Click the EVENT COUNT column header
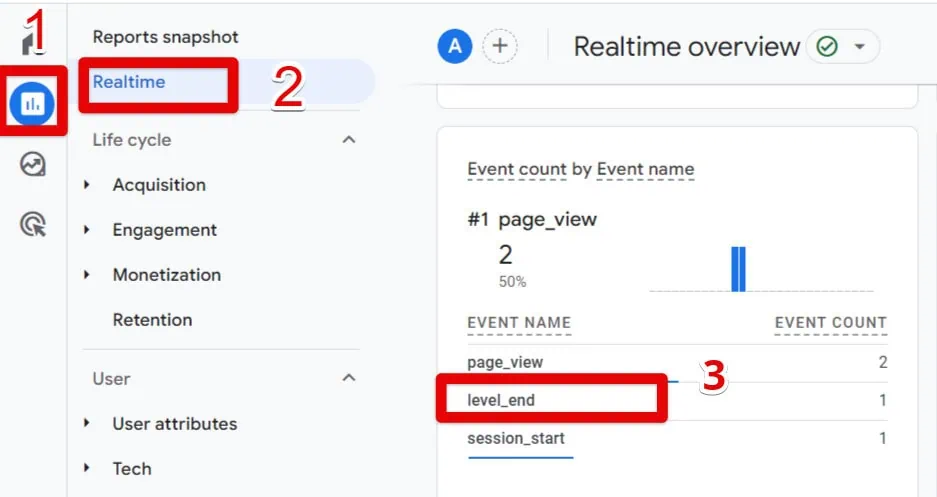The width and height of the screenshot is (937, 497). pos(831,323)
